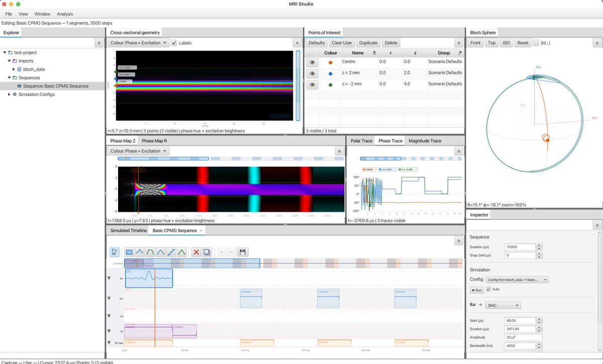The height and width of the screenshot is (364, 603).
Task: Switch to the Magnitude Trace tab
Action: pos(425,141)
